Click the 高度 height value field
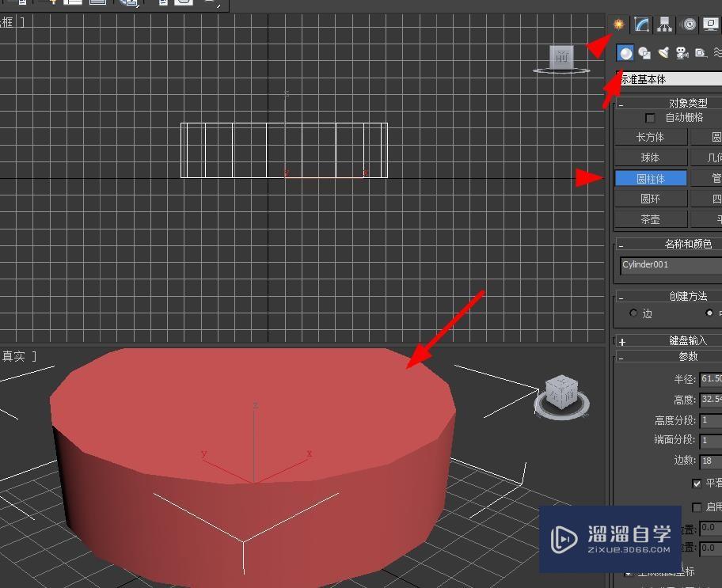Viewport: 722px width, 588px height. [710, 399]
